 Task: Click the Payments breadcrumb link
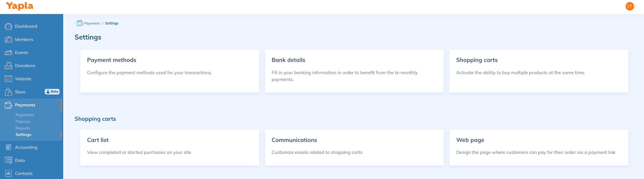pyautogui.click(x=92, y=23)
